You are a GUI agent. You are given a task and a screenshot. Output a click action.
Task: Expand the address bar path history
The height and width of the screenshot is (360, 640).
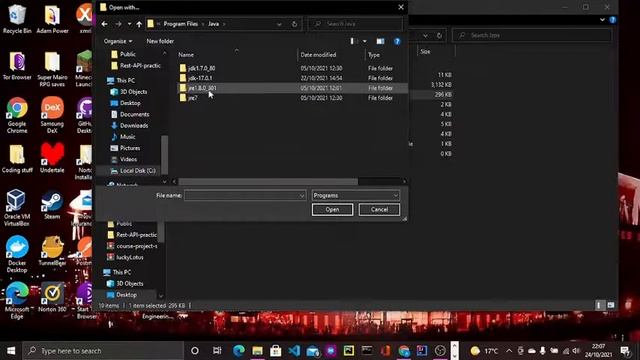pyautogui.click(x=279, y=24)
